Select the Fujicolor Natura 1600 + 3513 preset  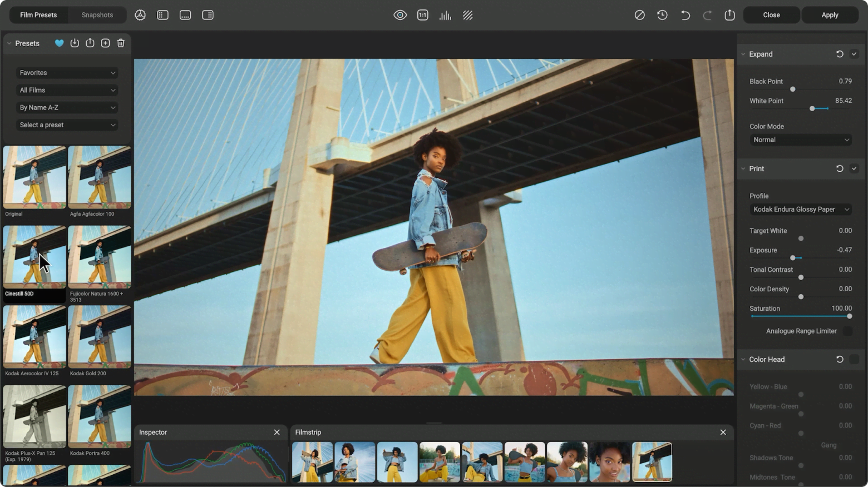pos(100,256)
